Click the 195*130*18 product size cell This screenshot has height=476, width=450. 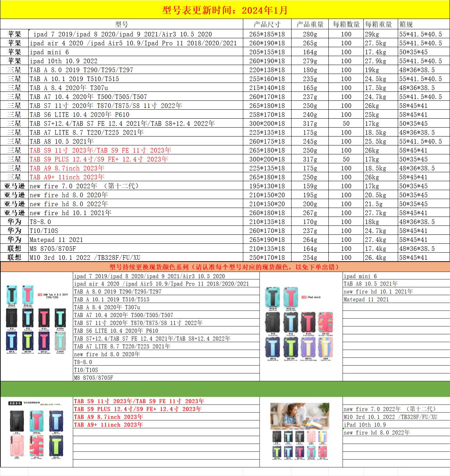point(267,186)
